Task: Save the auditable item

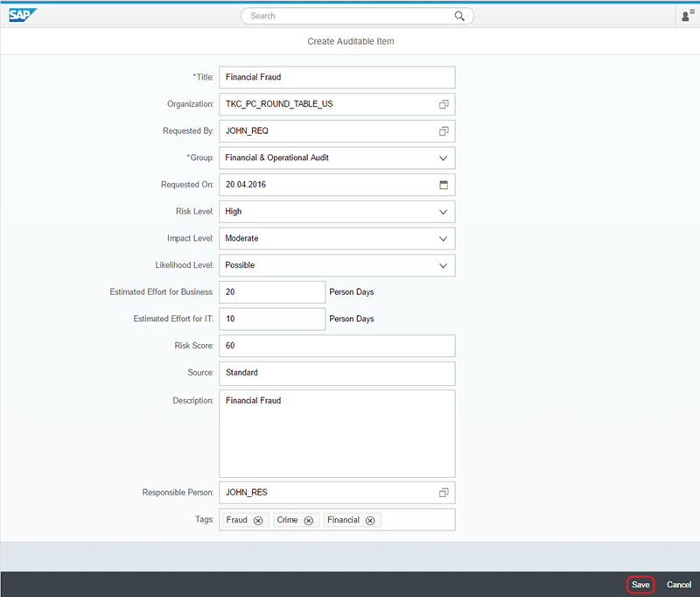Action: pos(640,585)
